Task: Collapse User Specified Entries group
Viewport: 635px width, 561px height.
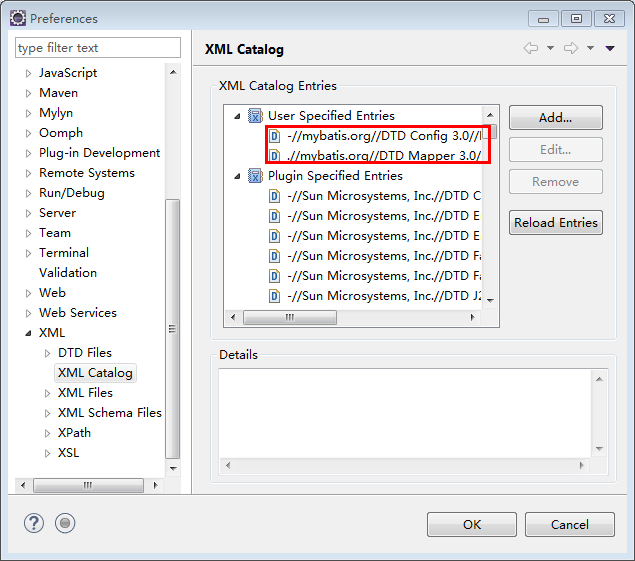Action: click(237, 117)
